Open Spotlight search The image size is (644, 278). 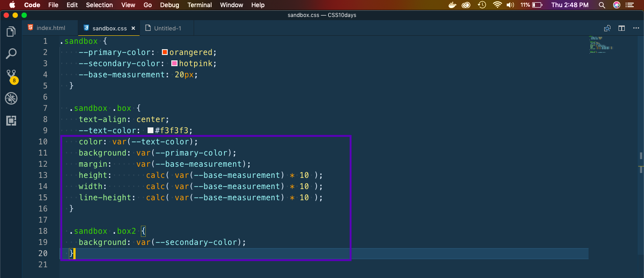pos(602,5)
